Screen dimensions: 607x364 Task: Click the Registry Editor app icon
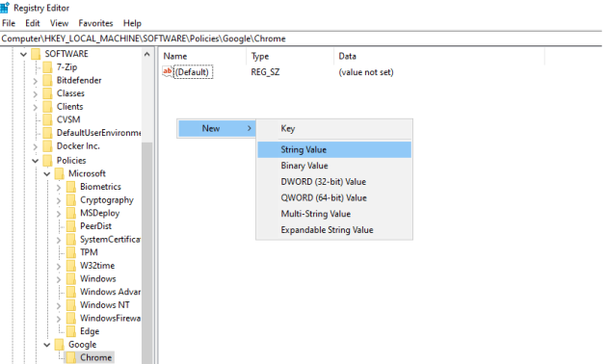coord(5,8)
